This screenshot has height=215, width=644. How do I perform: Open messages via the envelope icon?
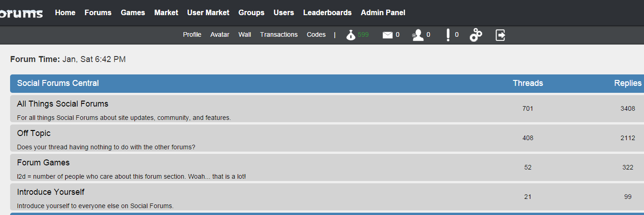pyautogui.click(x=388, y=35)
